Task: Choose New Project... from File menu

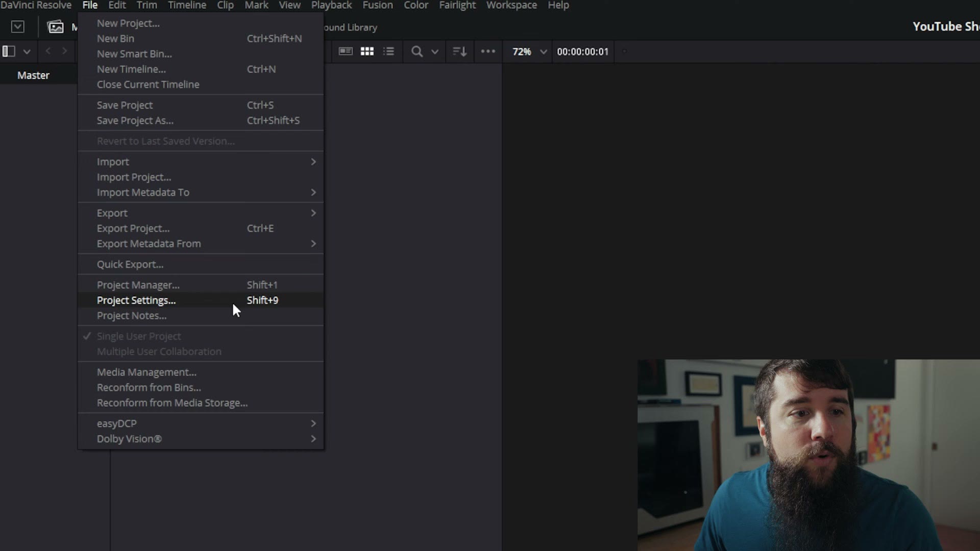Action: coord(201,23)
